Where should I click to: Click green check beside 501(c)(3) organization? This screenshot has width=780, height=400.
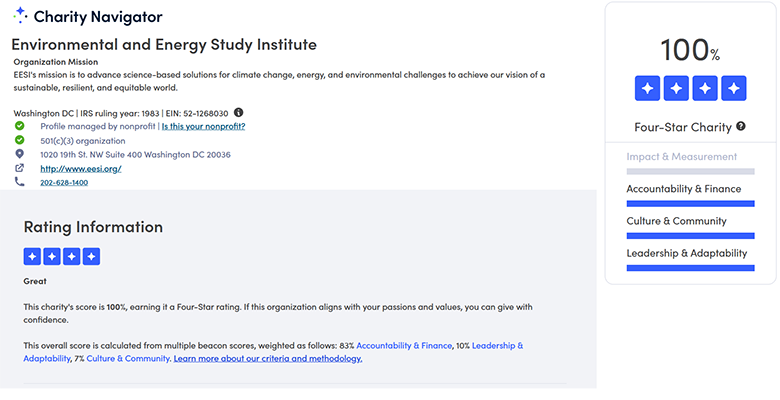pyautogui.click(x=20, y=140)
